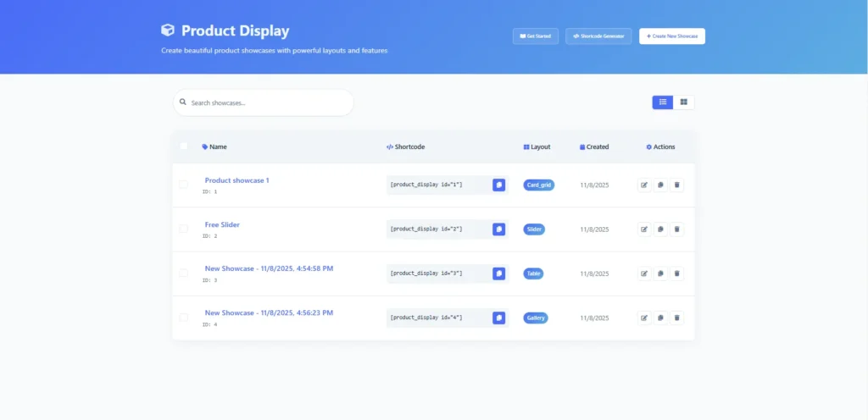Open the Shortcode Generator
Image resolution: width=868 pixels, height=420 pixels.
point(598,36)
